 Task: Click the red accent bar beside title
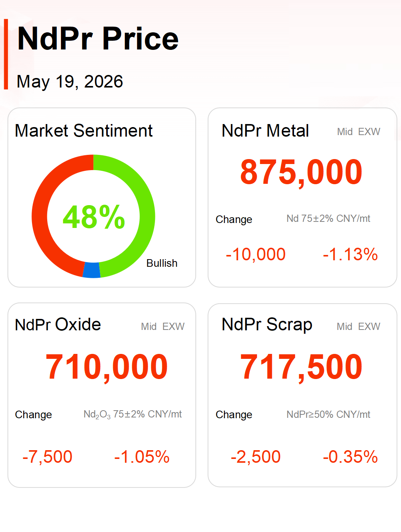6,54
